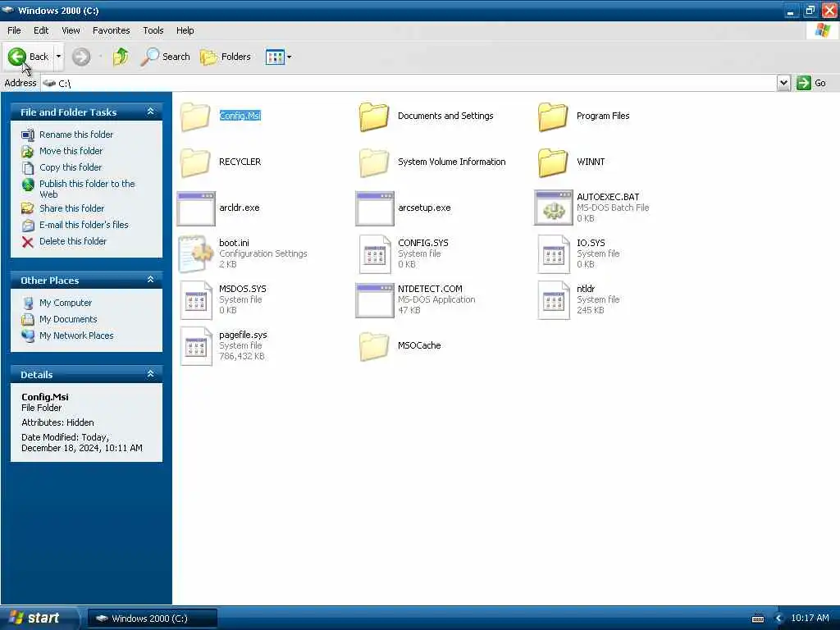The image size is (840, 630).
Task: Open the Favorites menu
Action: (111, 30)
